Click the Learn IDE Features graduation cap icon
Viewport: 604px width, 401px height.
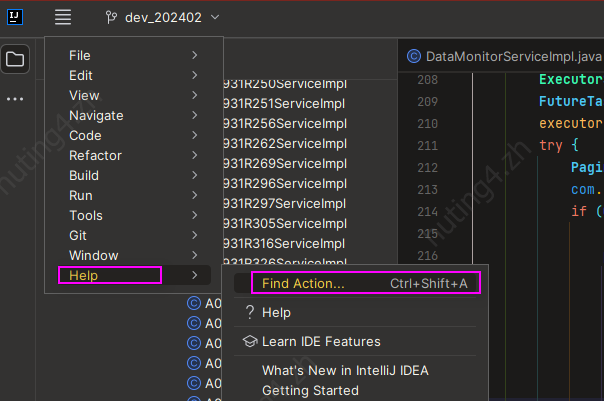(250, 342)
